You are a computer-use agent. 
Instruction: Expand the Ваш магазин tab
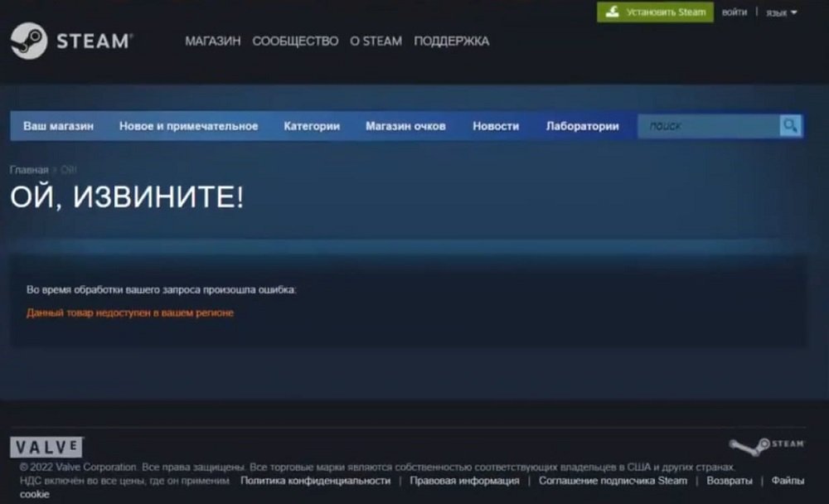pos(58,126)
